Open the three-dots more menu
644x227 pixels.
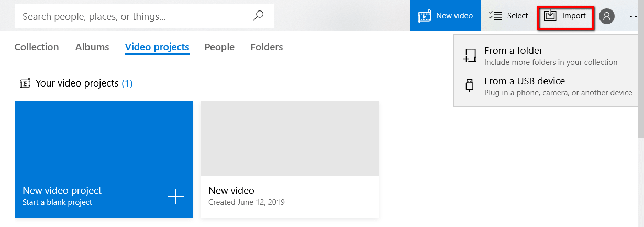coord(635,16)
